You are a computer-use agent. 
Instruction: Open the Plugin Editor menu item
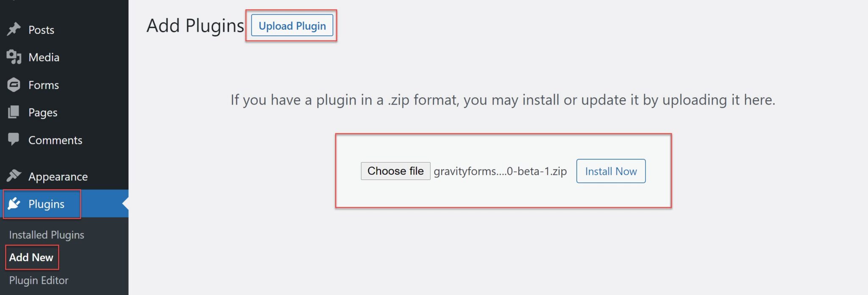[x=38, y=280]
